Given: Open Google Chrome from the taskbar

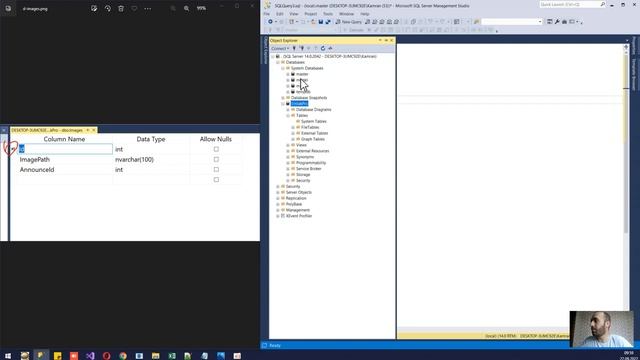Looking at the screenshot, I should click(123, 356).
